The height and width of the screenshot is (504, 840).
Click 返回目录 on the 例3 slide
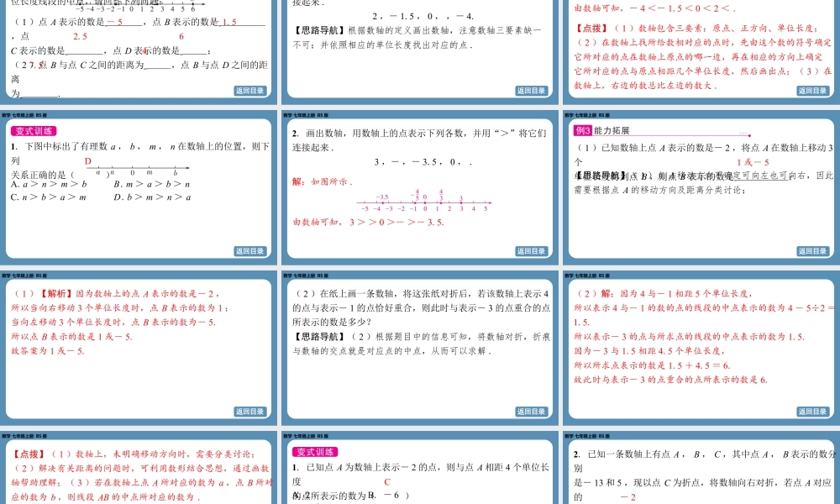[811, 251]
